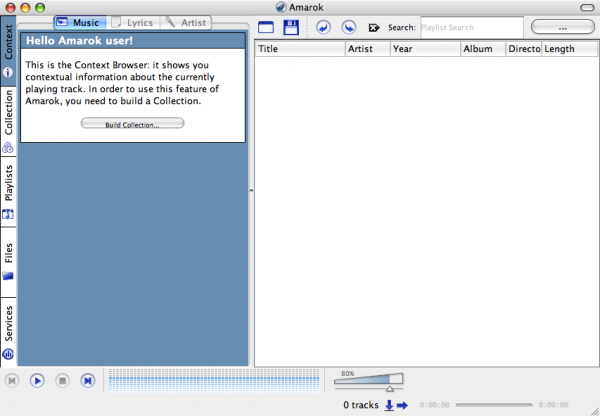Click the toolbar toggle pill button
Image resolution: width=600 pixels, height=416 pixels.
(x=587, y=7)
